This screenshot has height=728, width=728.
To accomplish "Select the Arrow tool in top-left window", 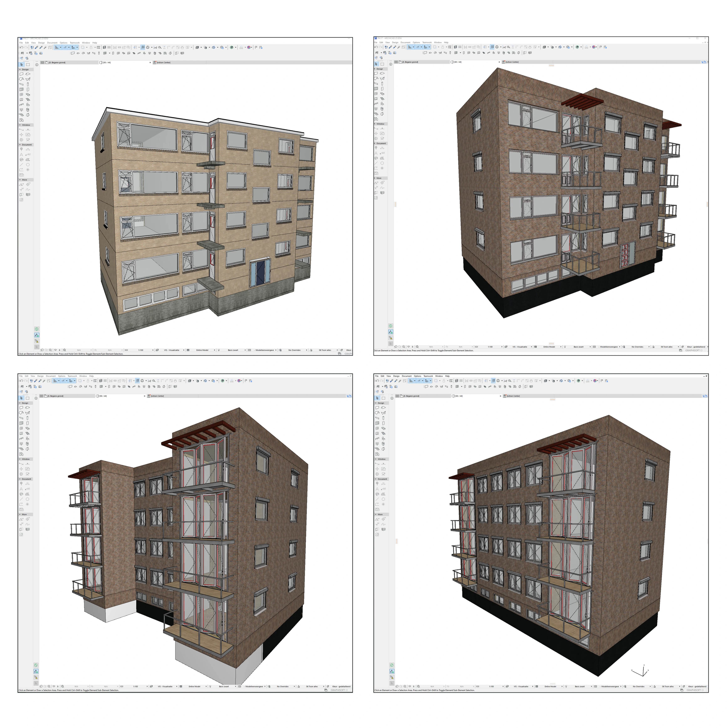I will click(x=21, y=64).
